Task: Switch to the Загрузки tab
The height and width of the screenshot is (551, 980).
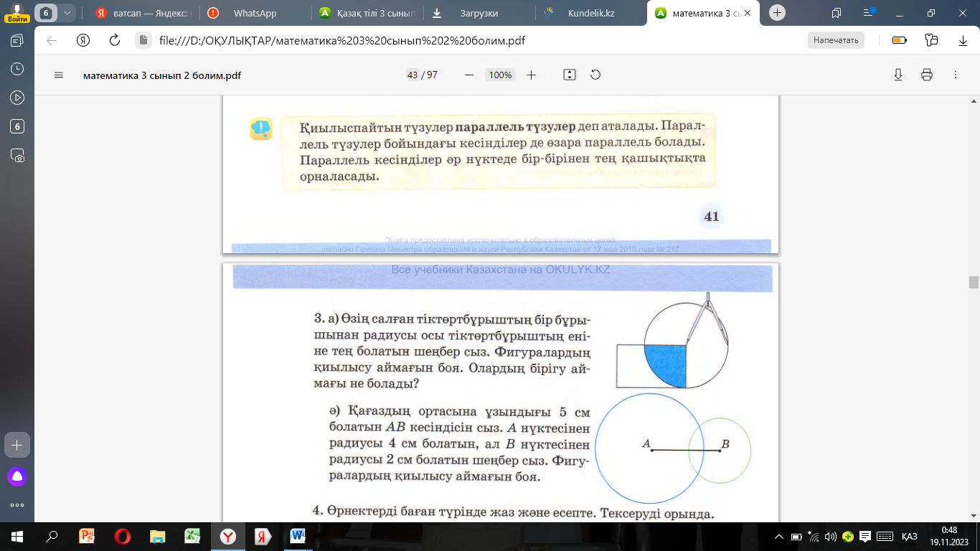Action: point(479,13)
